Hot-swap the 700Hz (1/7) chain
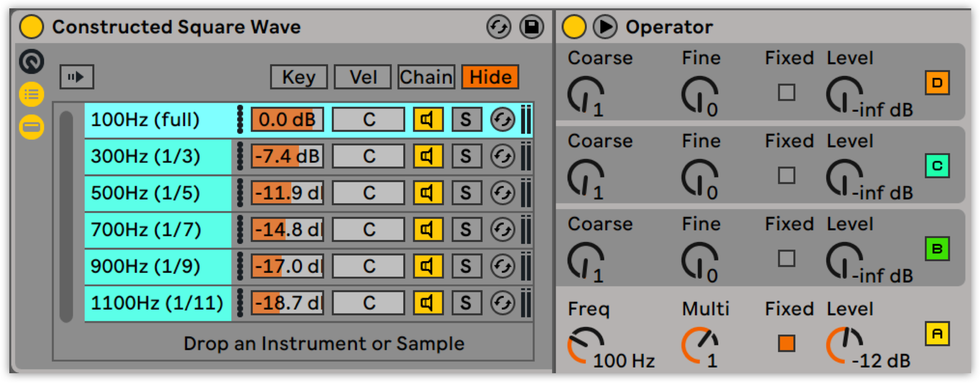The image size is (980, 383). coord(503,230)
